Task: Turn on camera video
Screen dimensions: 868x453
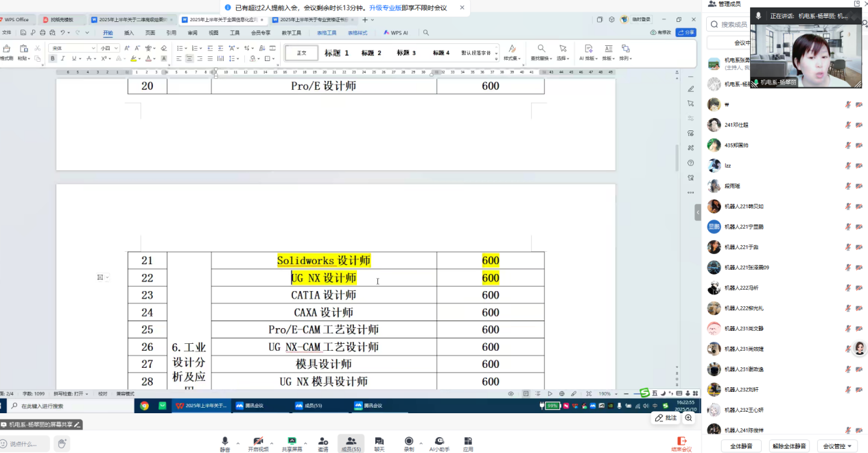Action: [258, 441]
